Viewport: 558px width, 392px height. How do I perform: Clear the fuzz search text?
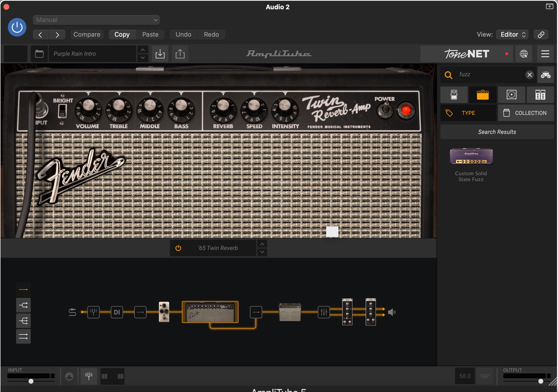pyautogui.click(x=530, y=75)
